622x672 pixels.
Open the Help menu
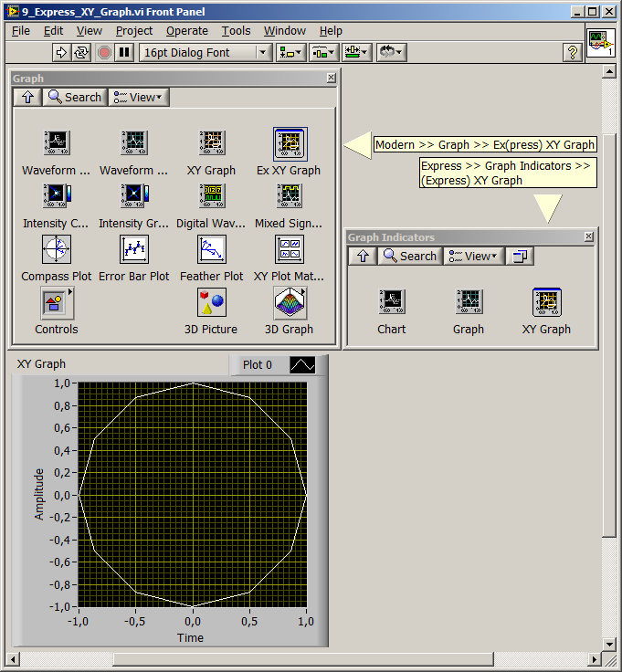(x=331, y=31)
